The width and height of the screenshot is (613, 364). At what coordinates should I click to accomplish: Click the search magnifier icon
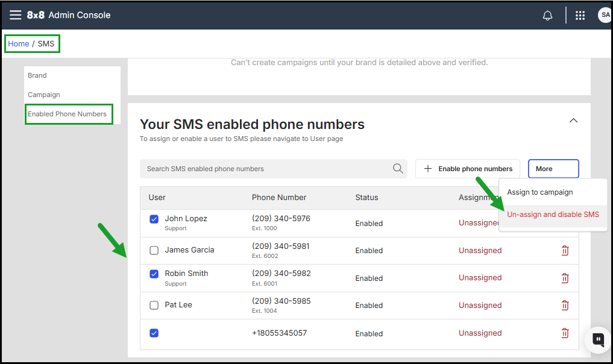coord(398,169)
